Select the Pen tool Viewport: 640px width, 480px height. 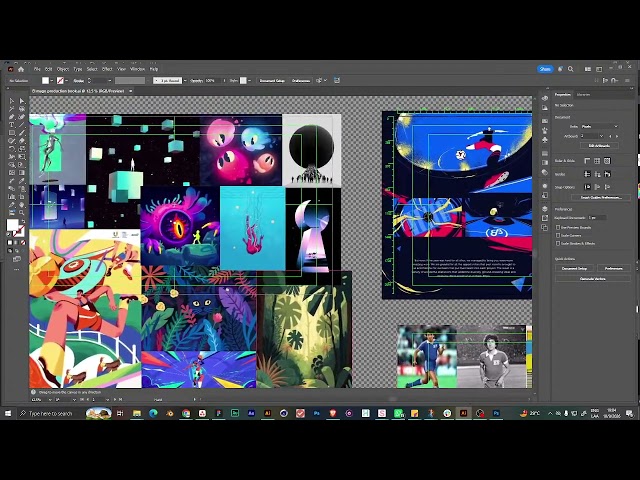tap(11, 117)
